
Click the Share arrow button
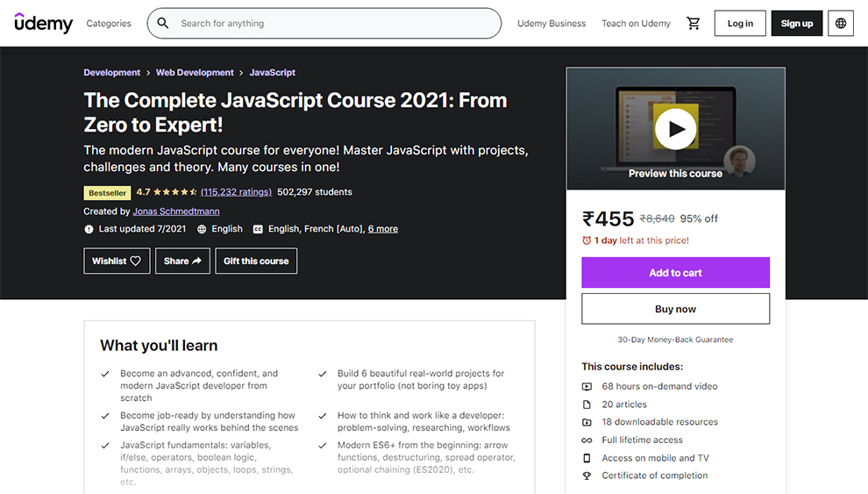click(x=182, y=261)
